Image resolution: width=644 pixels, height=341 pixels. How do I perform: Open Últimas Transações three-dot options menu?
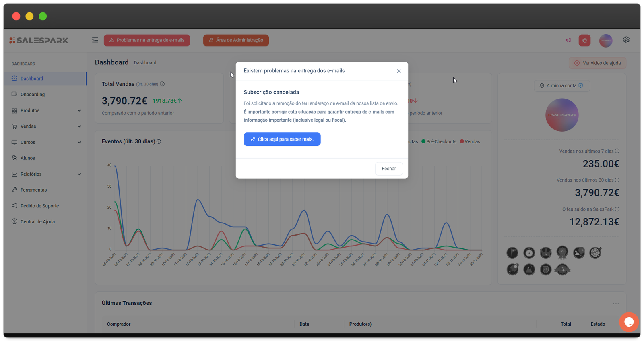(x=616, y=304)
